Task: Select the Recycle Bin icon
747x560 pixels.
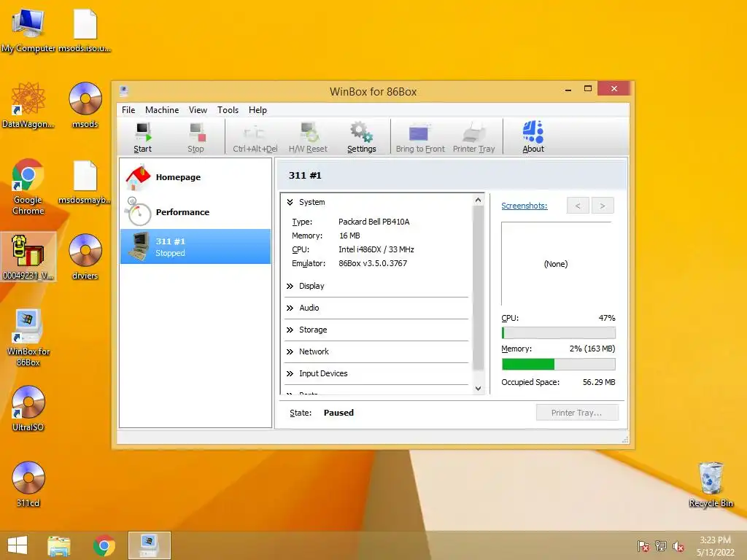Action: [x=711, y=484]
